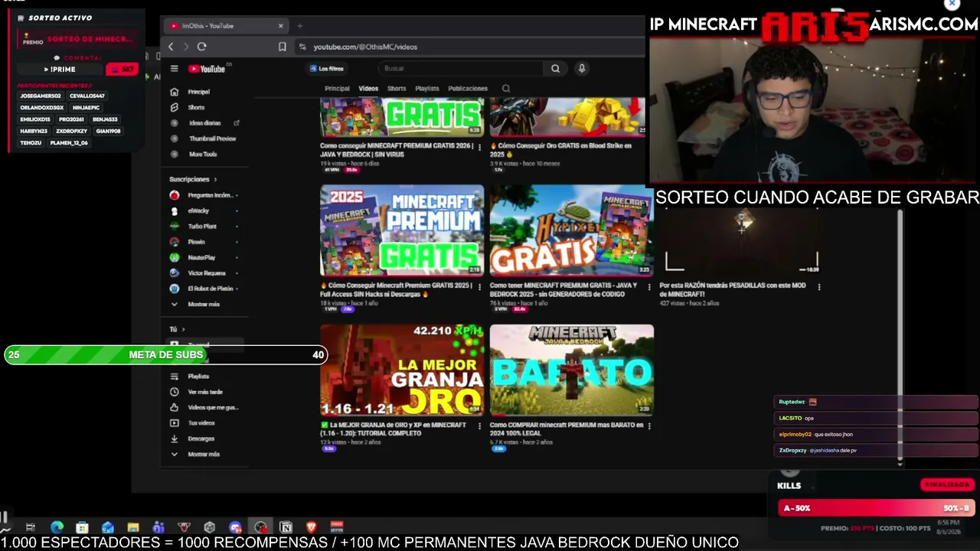The width and height of the screenshot is (980, 551).
Task: Open Ideas diarias sidebar tool
Action: click(204, 123)
